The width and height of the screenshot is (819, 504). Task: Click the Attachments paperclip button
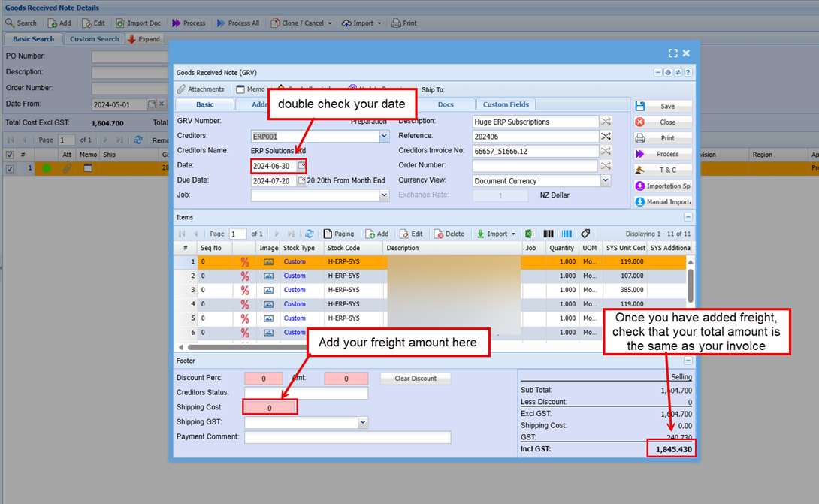[x=201, y=89]
